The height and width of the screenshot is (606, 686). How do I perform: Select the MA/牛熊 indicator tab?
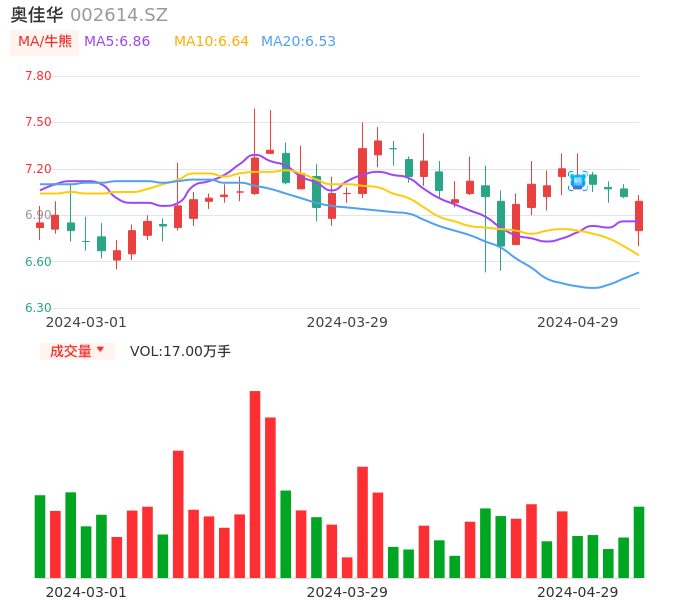tap(45, 42)
